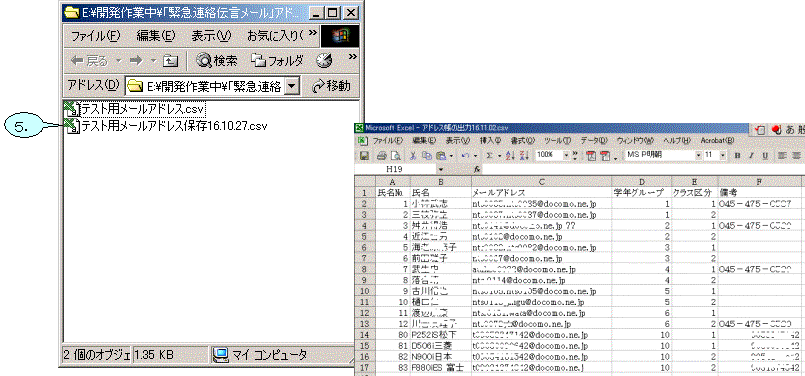
Task: Click the Paste clipboard icon in Excel
Action: pyautogui.click(x=440, y=155)
